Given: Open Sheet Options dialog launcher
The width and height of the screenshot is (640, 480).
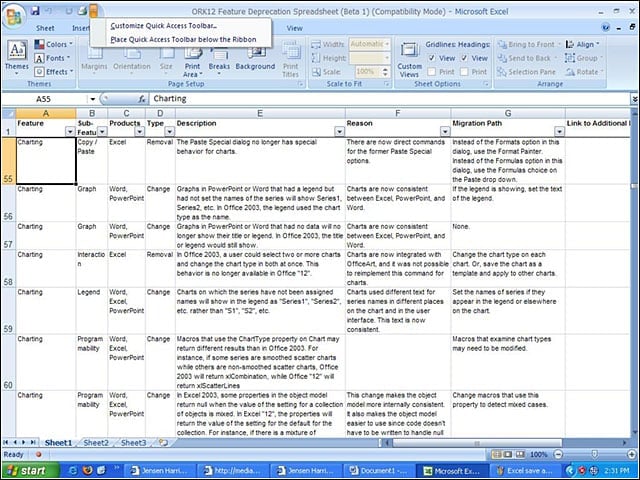Looking at the screenshot, I should click(x=486, y=84).
